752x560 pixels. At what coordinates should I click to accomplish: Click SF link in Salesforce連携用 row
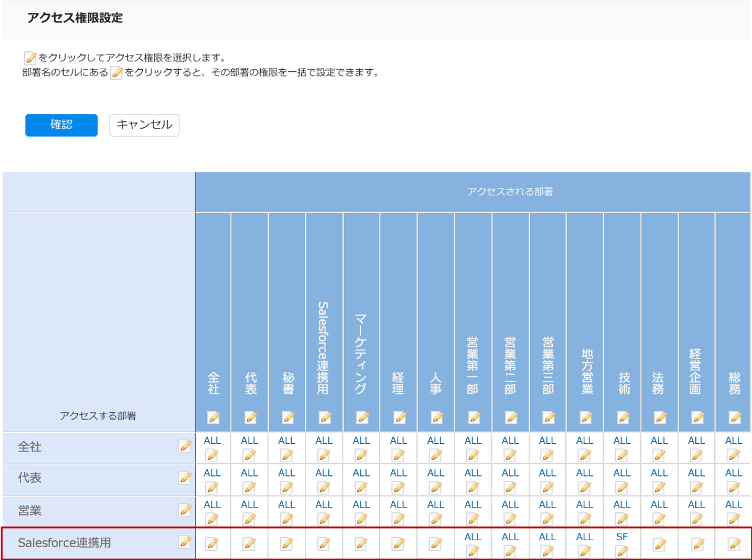(x=622, y=537)
